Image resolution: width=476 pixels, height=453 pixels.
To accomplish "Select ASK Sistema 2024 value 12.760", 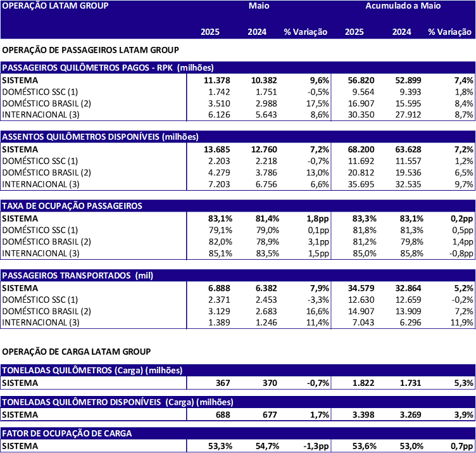I will (264, 150).
